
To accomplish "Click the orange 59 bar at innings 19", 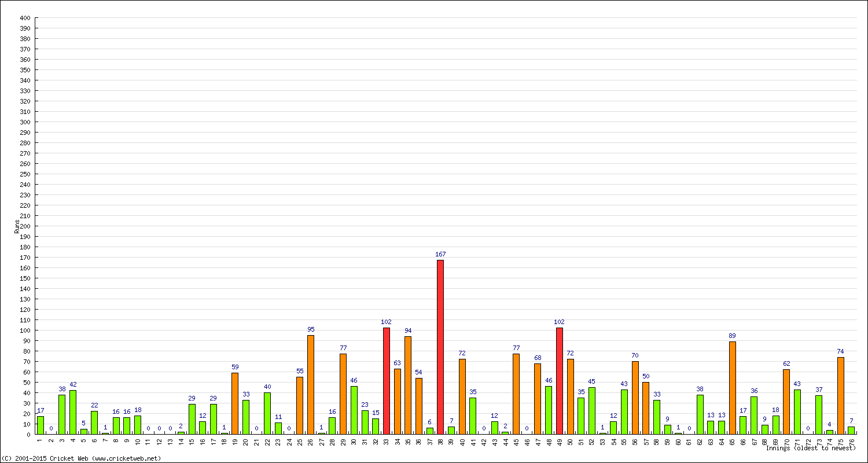I will pyautogui.click(x=235, y=403).
